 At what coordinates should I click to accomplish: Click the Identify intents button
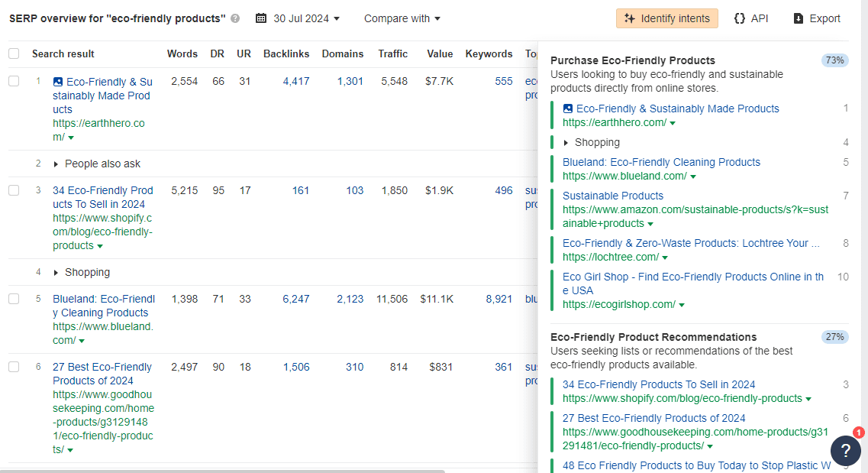[667, 18]
